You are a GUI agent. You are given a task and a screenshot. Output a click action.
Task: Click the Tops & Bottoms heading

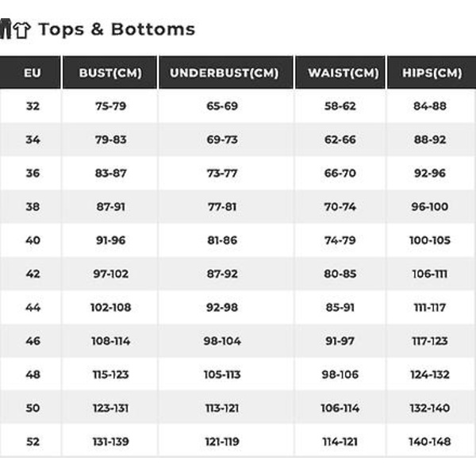coord(116,29)
